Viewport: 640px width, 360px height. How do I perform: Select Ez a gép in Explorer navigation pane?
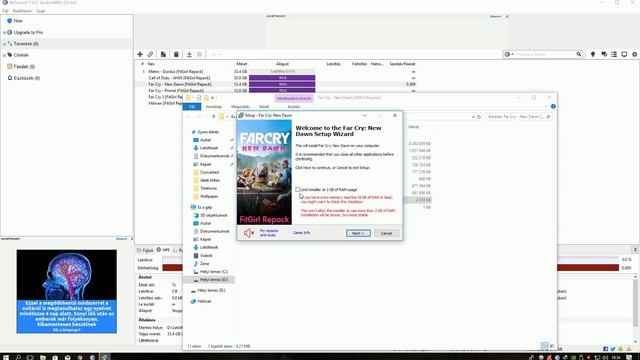[201, 207]
